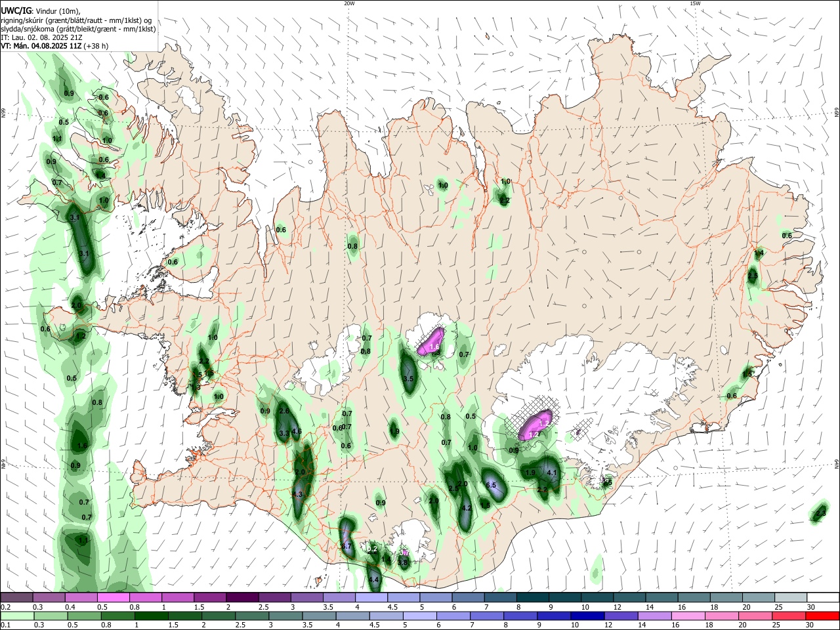
Task: Select the dusky mauve swatch starting the upper scale
Action: coord(17,597)
